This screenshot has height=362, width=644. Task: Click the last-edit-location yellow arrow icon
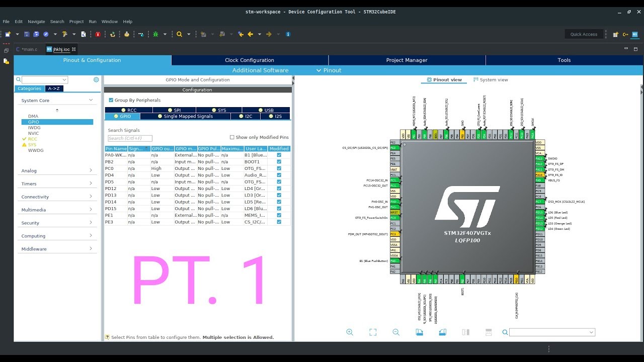point(240,34)
